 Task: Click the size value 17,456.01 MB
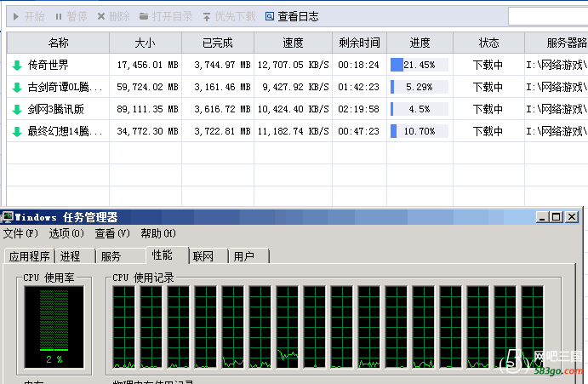tap(147, 65)
